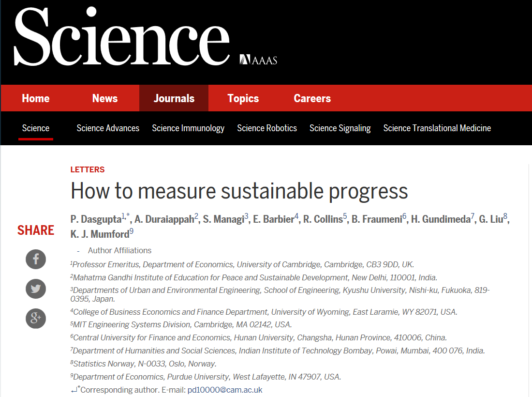Go to the News section

(105, 98)
